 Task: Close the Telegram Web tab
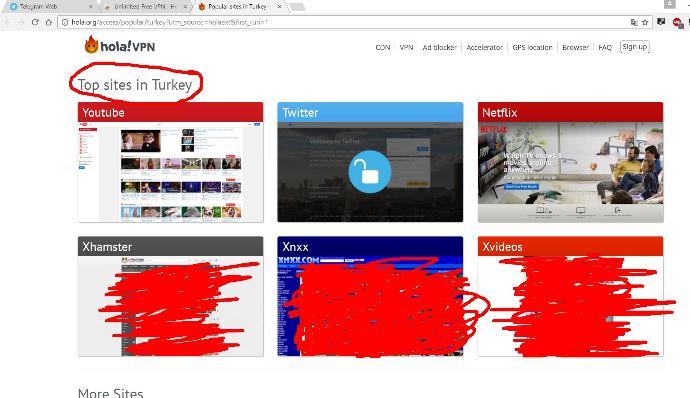pos(91,7)
